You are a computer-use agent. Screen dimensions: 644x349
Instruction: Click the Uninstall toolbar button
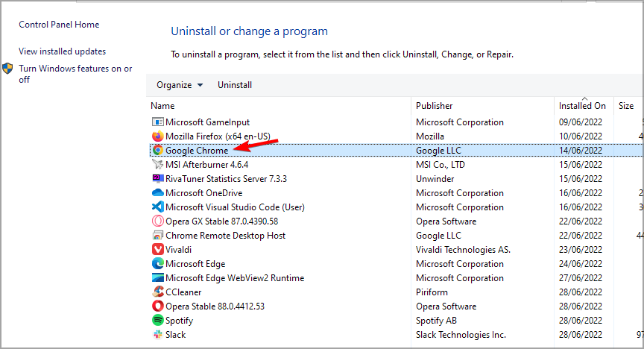pyautogui.click(x=235, y=85)
